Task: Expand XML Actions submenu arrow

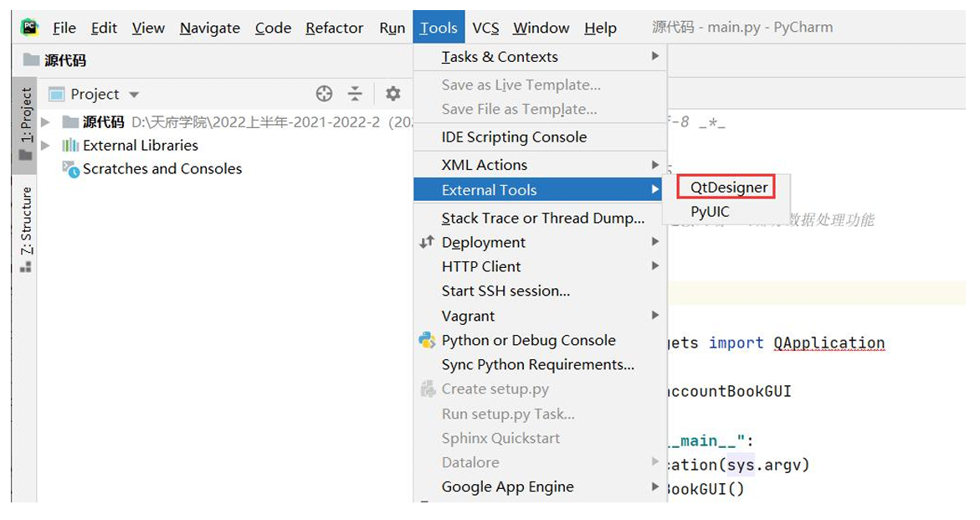Action: click(x=655, y=165)
